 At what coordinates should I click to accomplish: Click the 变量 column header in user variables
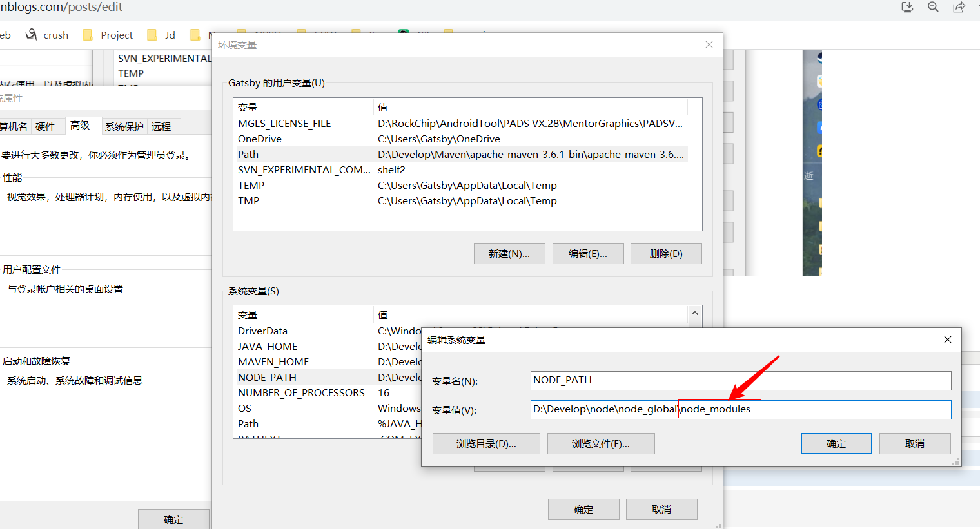point(303,107)
